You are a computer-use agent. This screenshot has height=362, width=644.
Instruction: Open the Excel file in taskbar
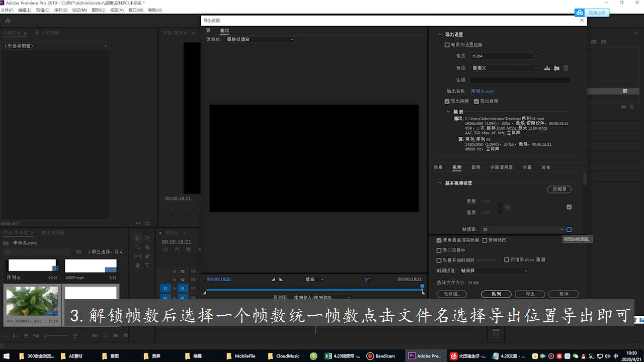click(343, 356)
